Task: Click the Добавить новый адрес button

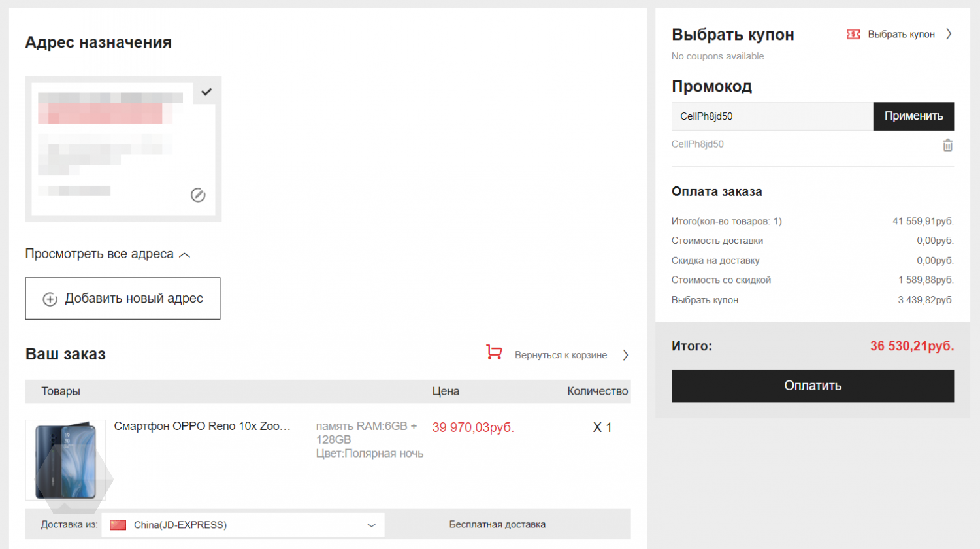Action: coord(123,299)
